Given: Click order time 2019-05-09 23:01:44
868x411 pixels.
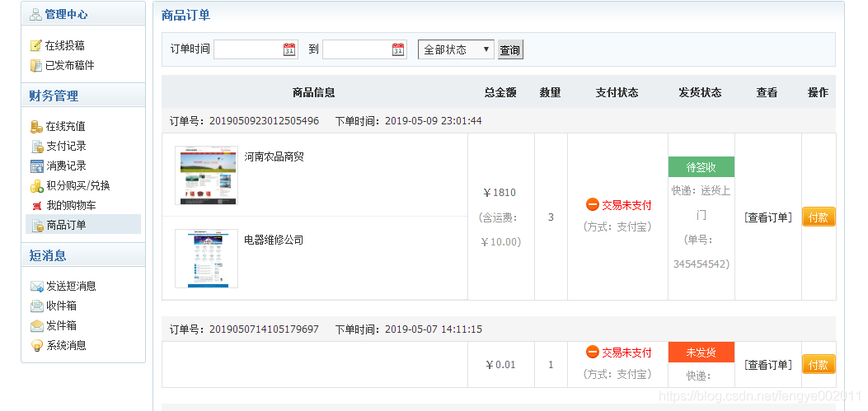Looking at the screenshot, I should point(434,120).
